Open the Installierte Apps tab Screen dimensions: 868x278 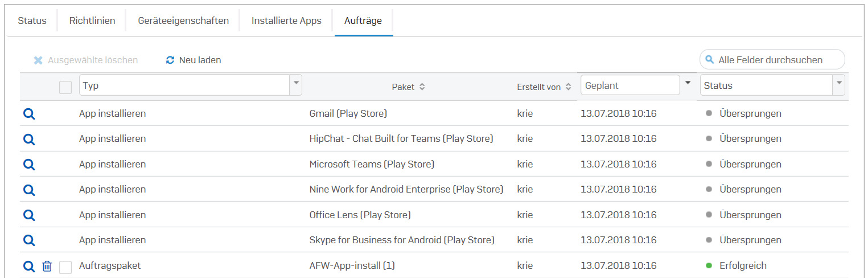click(286, 21)
